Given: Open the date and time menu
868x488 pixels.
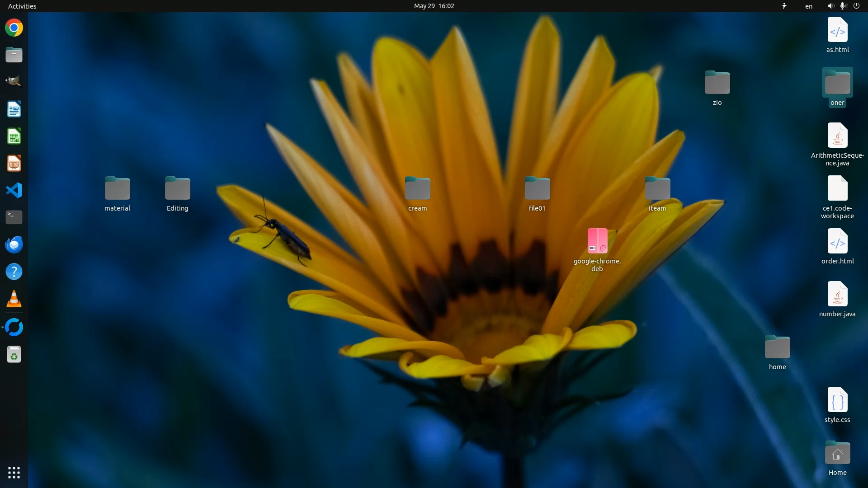Looking at the screenshot, I should tap(434, 6).
